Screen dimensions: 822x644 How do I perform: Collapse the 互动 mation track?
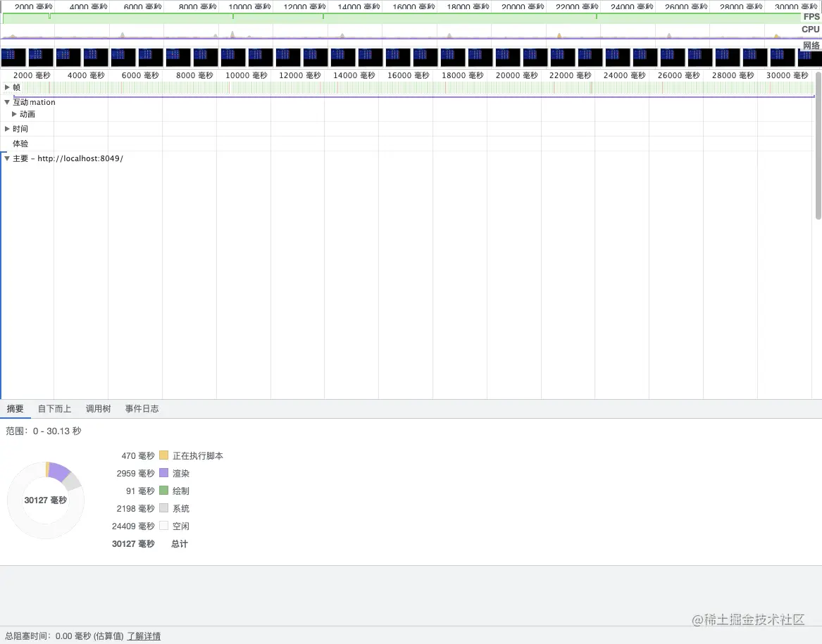(x=7, y=102)
